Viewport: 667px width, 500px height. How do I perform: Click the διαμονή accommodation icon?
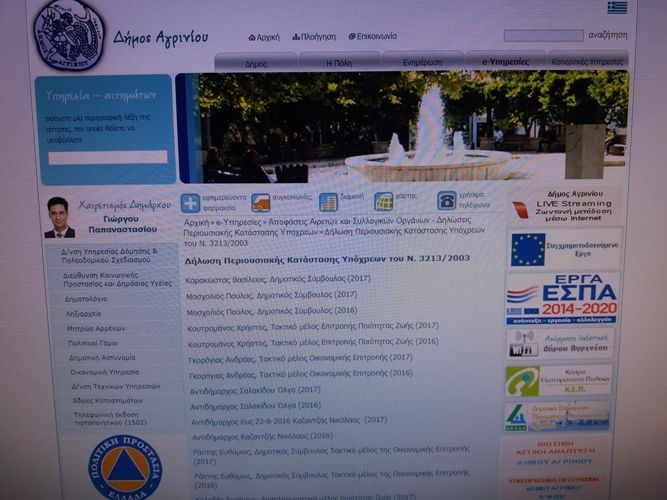tap(328, 202)
